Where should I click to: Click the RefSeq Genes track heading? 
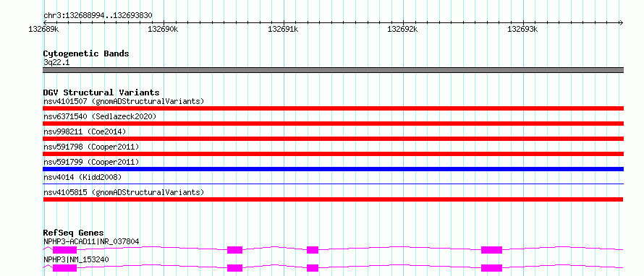[74, 233]
